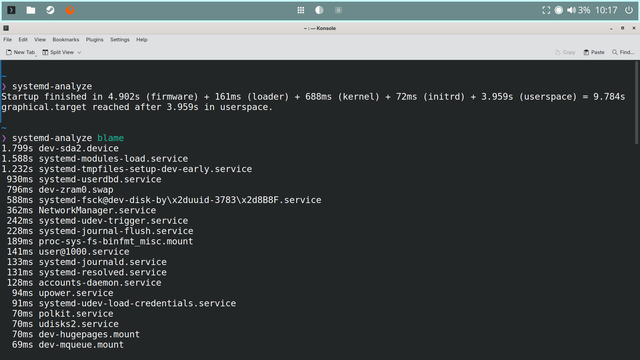Image resolution: width=640 pixels, height=360 pixels.
Task: Open the power menu icon
Action: pyautogui.click(x=629, y=10)
